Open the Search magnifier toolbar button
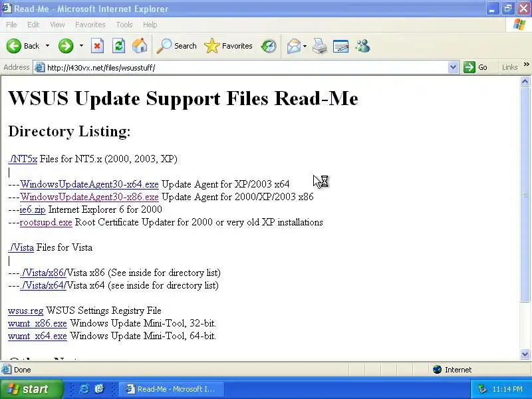The width and height of the screenshot is (532, 399). pyautogui.click(x=176, y=46)
